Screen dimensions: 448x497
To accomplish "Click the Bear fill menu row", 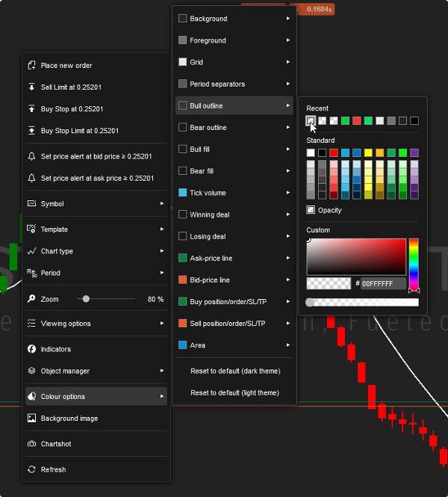I will tap(234, 171).
